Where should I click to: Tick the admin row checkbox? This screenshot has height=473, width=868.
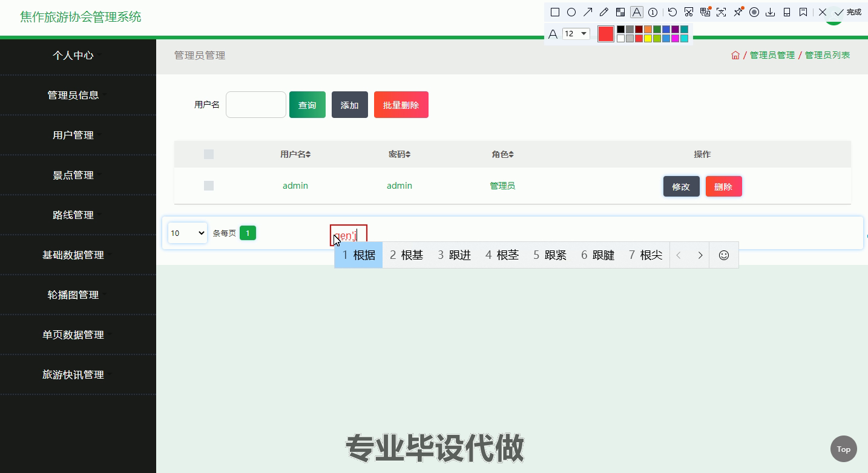(209, 186)
